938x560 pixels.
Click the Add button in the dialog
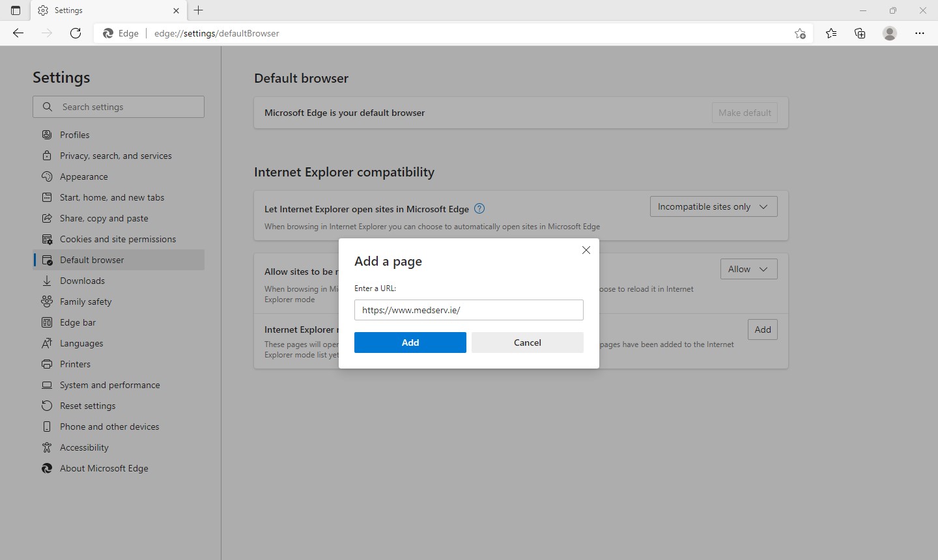pyautogui.click(x=410, y=343)
